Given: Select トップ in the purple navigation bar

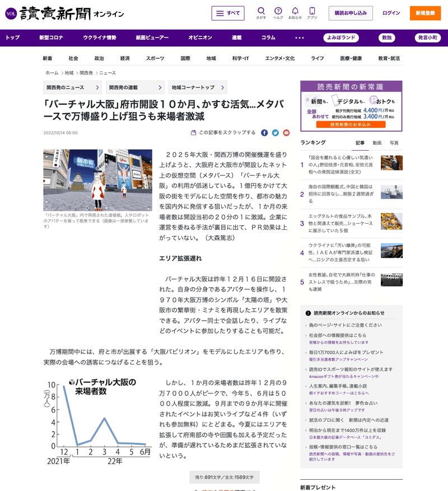Looking at the screenshot, I should pos(13,38).
